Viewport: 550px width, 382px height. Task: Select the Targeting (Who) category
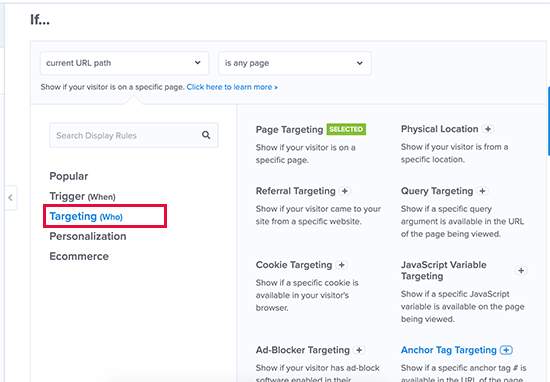86,216
